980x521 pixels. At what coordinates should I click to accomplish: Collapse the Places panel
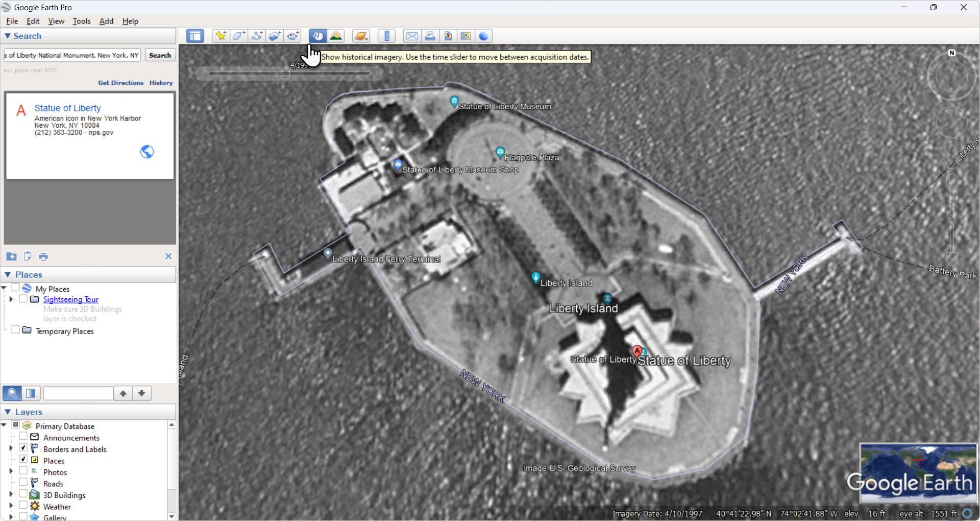click(x=8, y=274)
